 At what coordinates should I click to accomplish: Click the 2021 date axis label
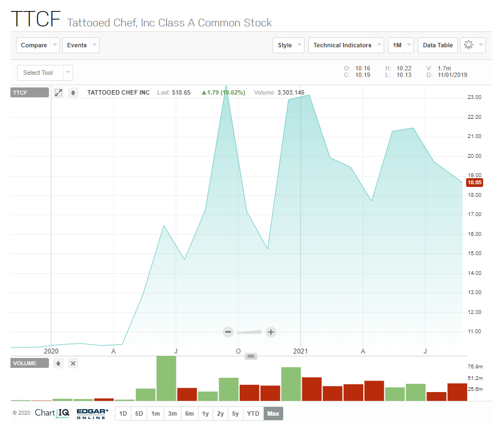pos(300,351)
